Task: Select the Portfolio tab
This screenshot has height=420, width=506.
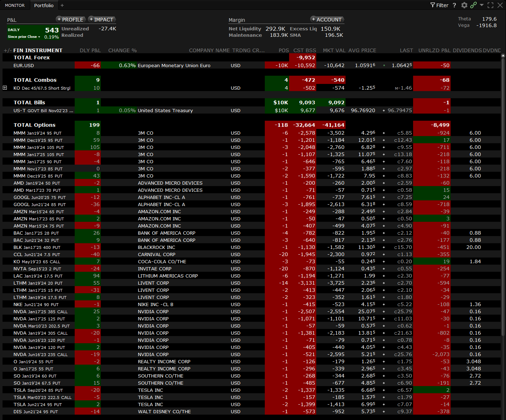Action: click(x=44, y=5)
